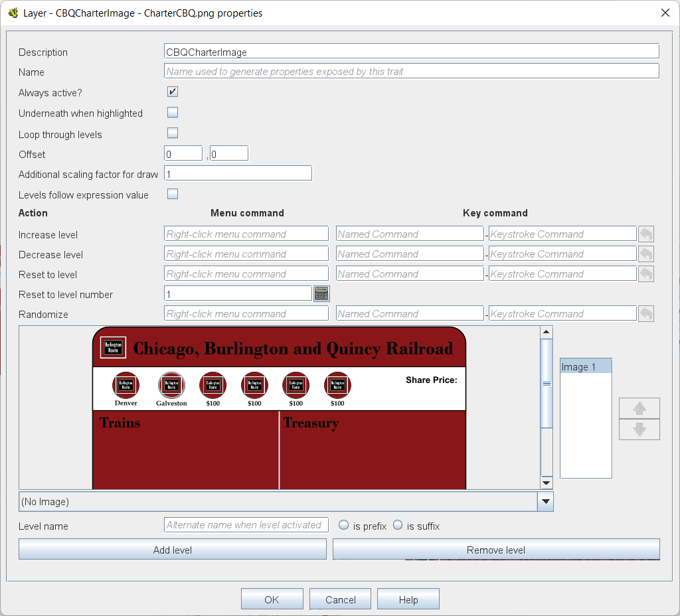Confirm with the OK button
The width and height of the screenshot is (680, 616).
click(272, 599)
